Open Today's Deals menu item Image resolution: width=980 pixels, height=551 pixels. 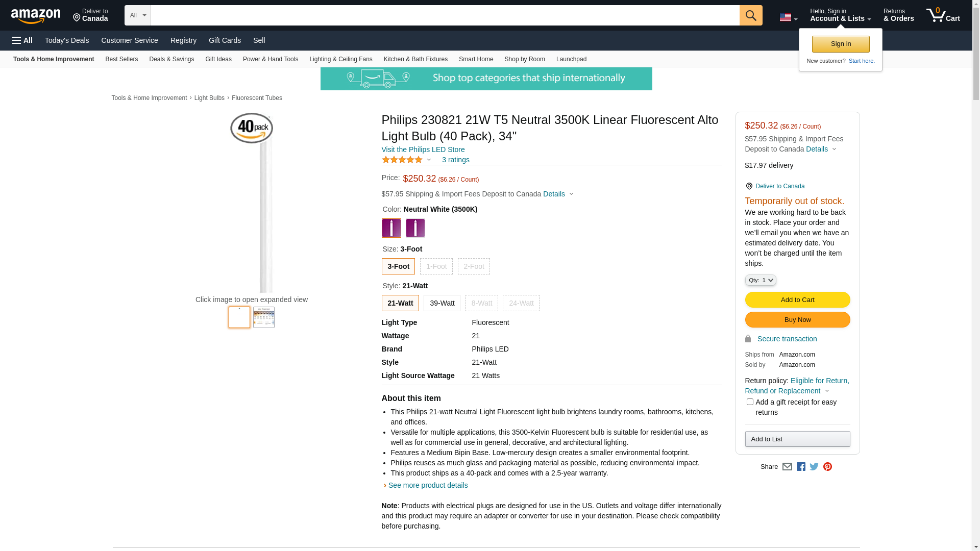click(67, 40)
